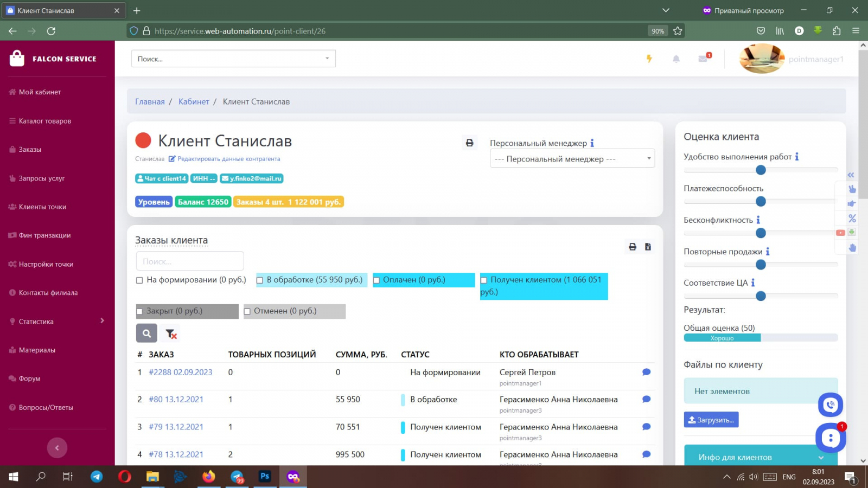Enable the 'В обработке' status checkbox
Viewport: 868px width, 488px height.
point(260,280)
